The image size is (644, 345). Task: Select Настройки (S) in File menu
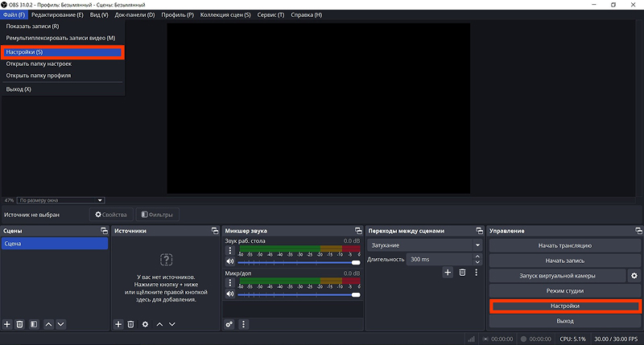pyautogui.click(x=63, y=52)
